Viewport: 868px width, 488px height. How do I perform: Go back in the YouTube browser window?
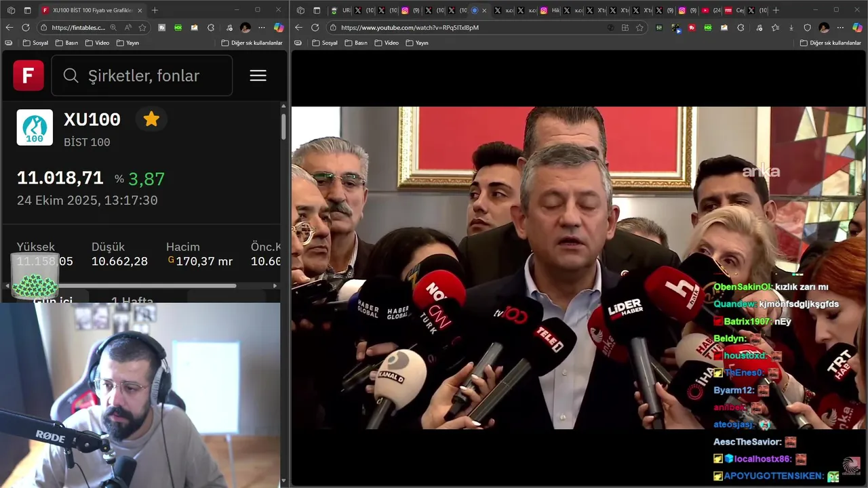(298, 27)
